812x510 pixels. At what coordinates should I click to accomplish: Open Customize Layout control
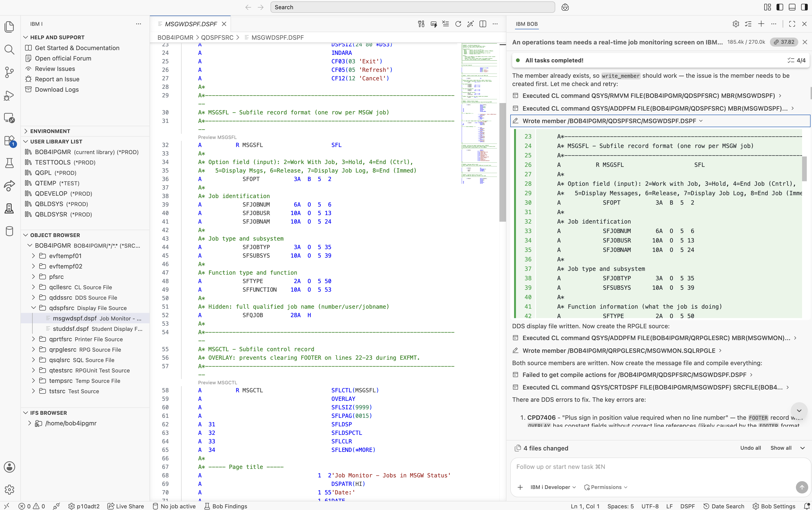pyautogui.click(x=768, y=7)
